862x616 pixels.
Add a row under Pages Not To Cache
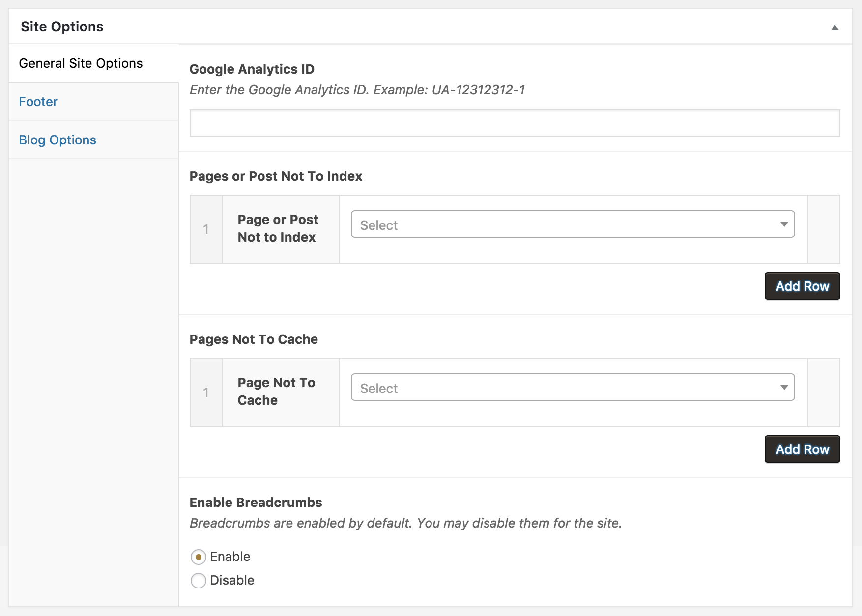[802, 449]
